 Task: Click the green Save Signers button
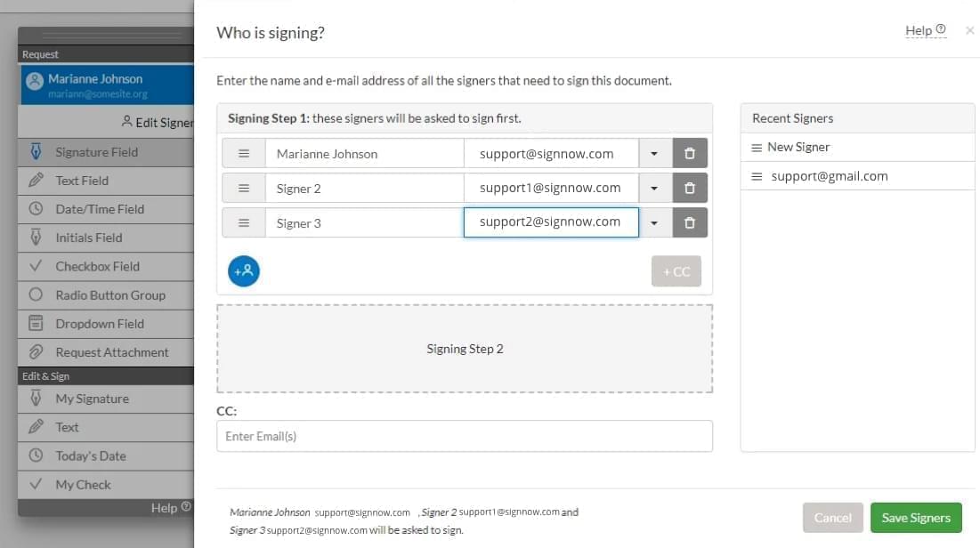(916, 518)
